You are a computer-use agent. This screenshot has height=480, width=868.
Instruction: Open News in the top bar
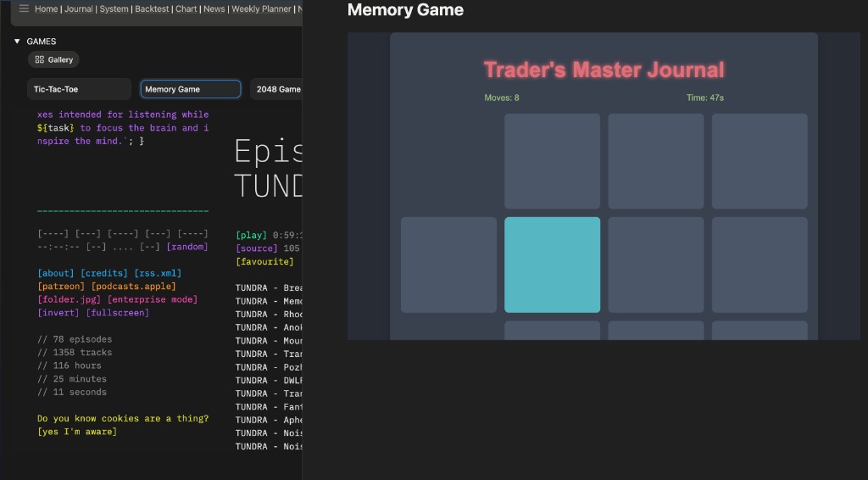point(214,8)
